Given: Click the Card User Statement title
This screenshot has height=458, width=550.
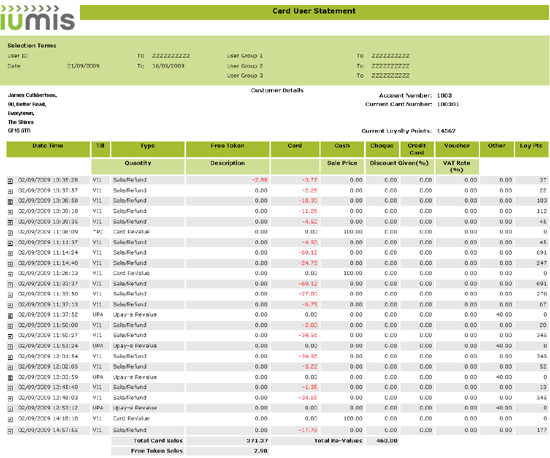Looking at the screenshot, I should coord(314,11).
